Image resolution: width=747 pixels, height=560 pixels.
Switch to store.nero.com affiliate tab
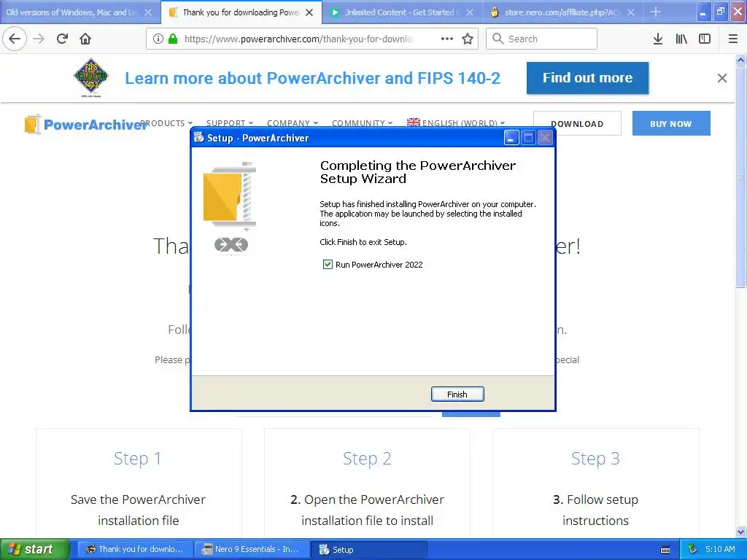click(562, 12)
